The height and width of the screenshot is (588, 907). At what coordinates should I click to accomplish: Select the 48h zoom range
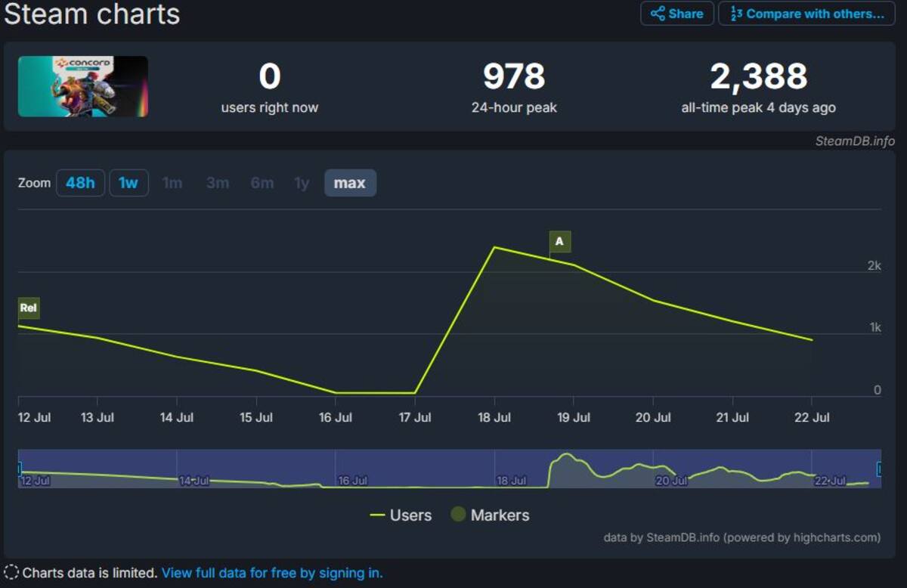(80, 183)
